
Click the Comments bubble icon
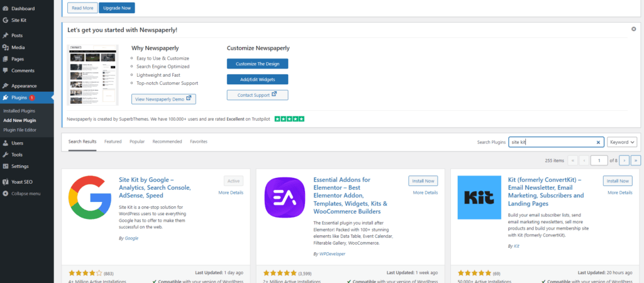(x=5, y=70)
